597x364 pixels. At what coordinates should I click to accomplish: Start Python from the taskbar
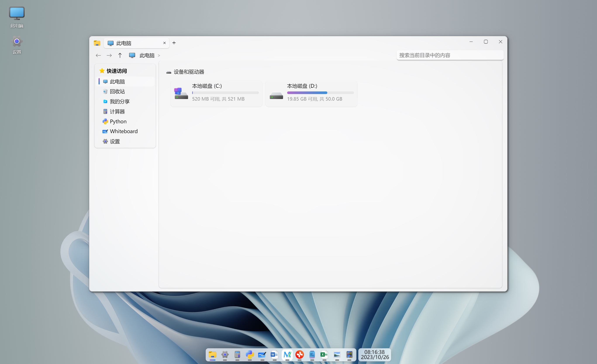coord(250,355)
